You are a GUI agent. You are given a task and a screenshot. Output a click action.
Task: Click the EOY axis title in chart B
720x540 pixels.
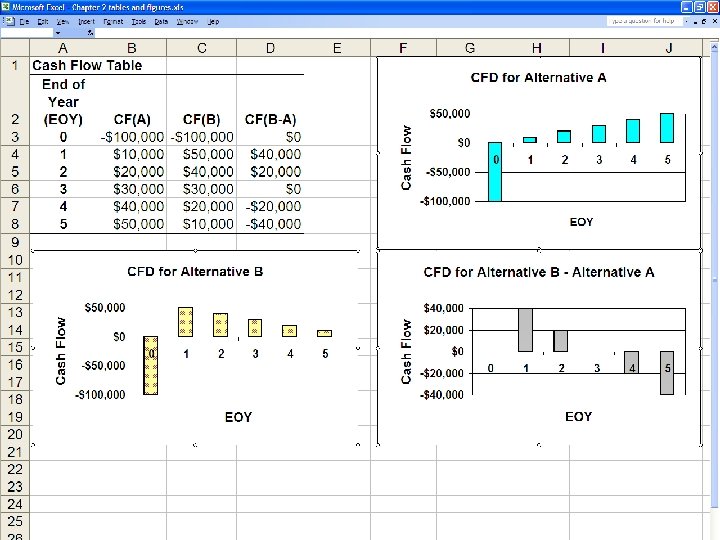pyautogui.click(x=238, y=417)
